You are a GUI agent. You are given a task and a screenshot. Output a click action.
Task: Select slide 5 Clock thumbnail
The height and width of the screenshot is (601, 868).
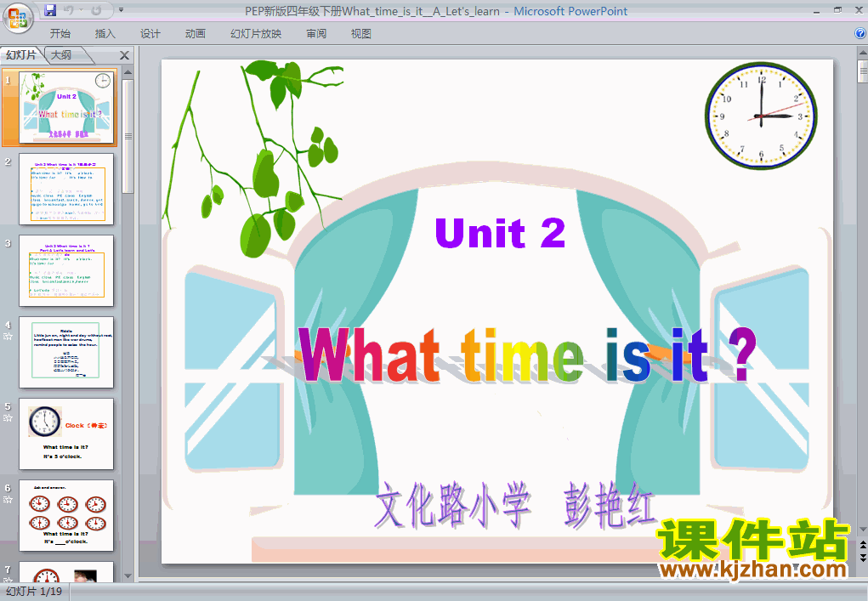[x=66, y=434]
